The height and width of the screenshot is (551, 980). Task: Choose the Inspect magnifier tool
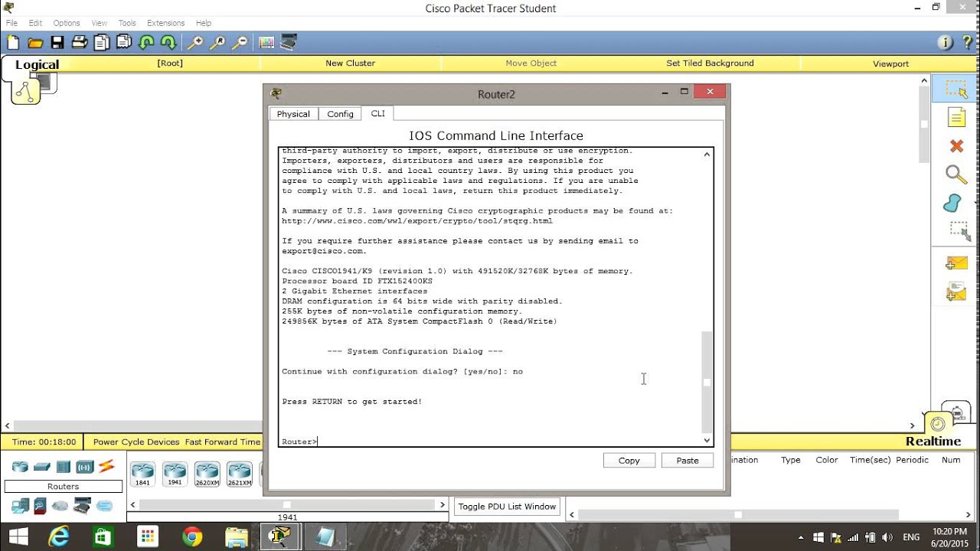(956, 174)
